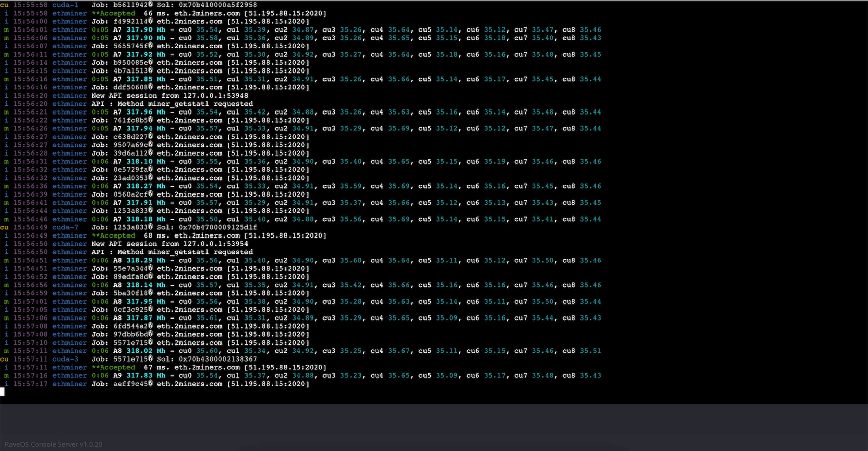The height and width of the screenshot is (451, 868).
Task: Click the cuda-7 solution line label
Action: (65, 227)
